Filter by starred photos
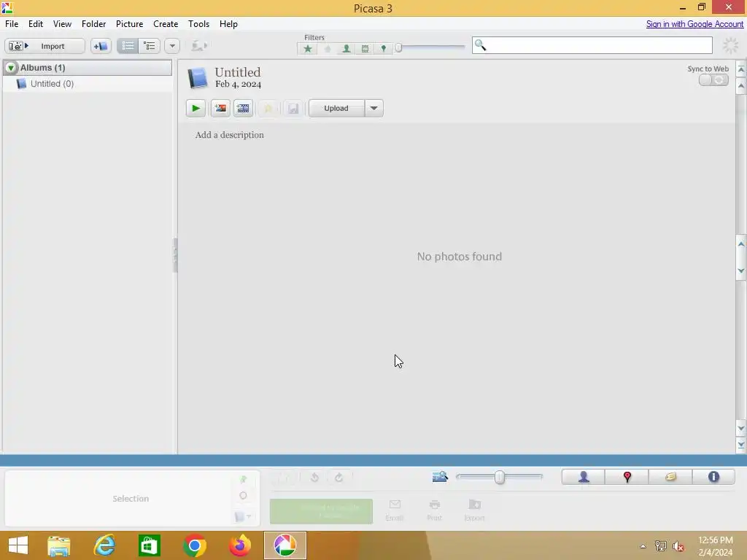 (308, 49)
